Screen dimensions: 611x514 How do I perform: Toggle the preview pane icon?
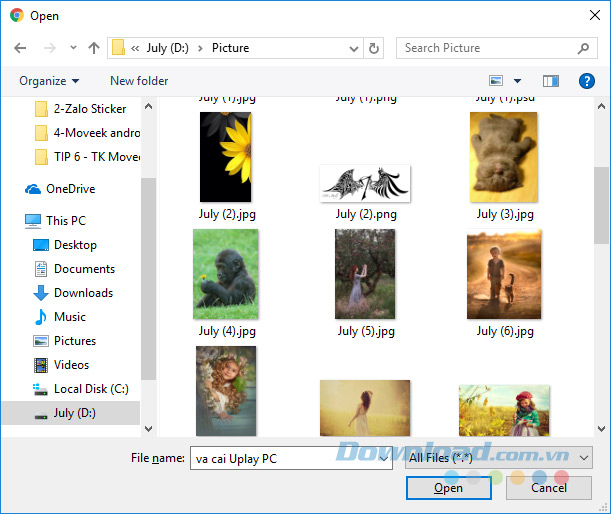coord(550,81)
